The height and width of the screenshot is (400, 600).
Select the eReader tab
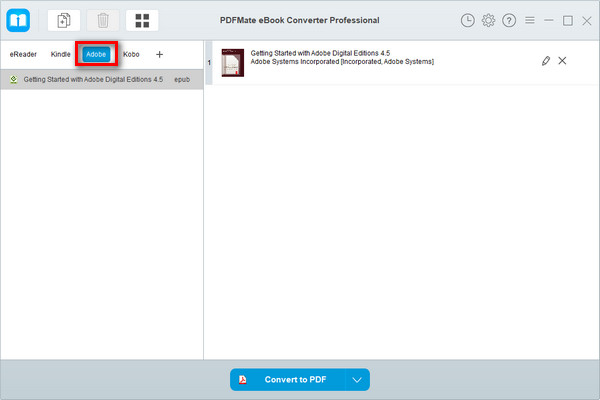pos(23,54)
